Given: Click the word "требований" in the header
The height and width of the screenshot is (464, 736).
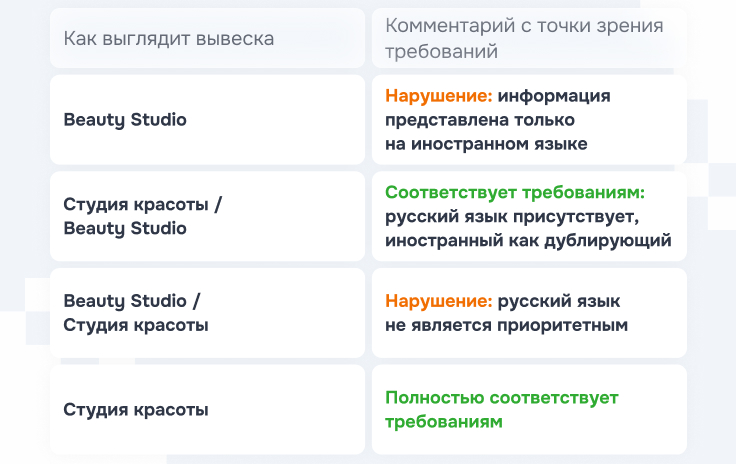Looking at the screenshot, I should (441, 51).
